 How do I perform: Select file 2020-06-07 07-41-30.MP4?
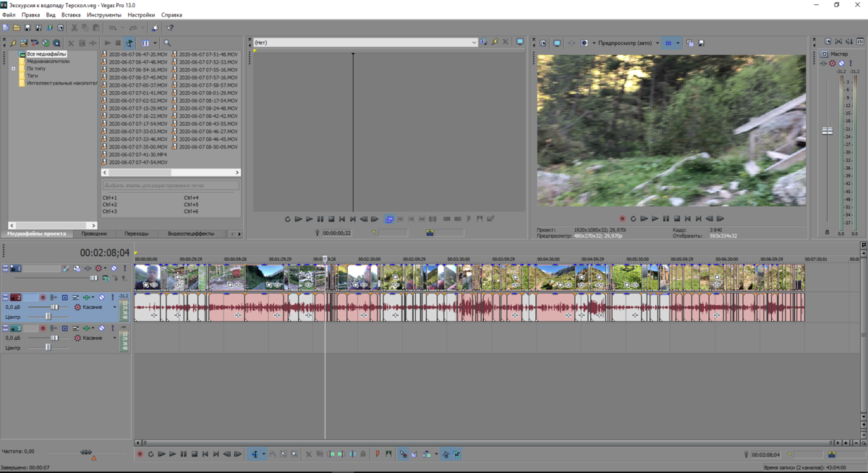point(135,154)
